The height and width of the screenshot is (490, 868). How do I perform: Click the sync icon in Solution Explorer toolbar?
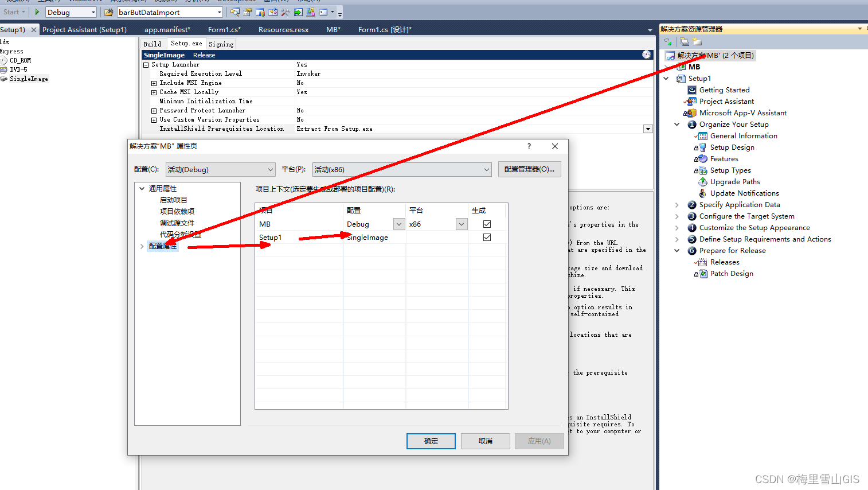pos(668,41)
